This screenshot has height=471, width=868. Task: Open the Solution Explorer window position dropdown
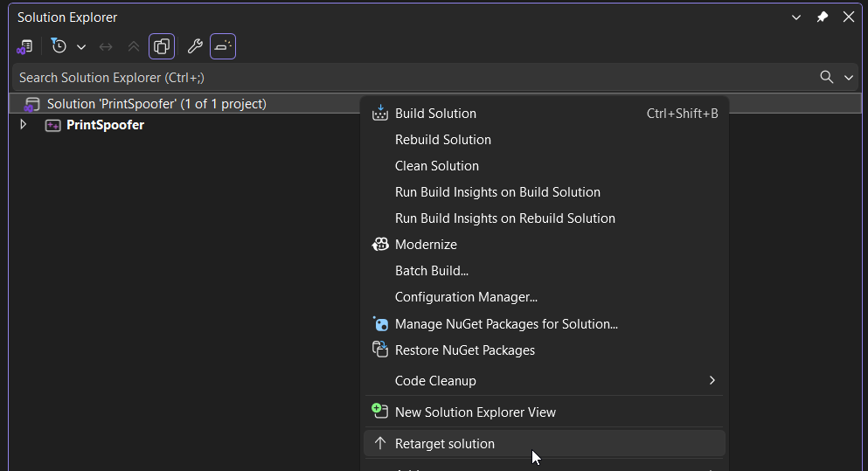pos(796,17)
